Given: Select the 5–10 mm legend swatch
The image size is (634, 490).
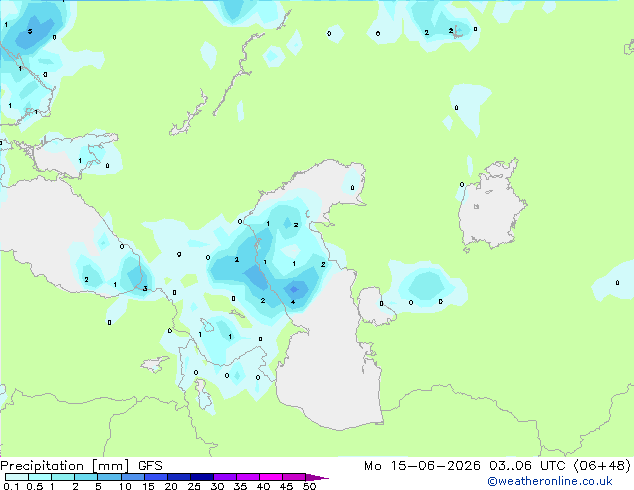Looking at the screenshot, I should pos(109,477).
